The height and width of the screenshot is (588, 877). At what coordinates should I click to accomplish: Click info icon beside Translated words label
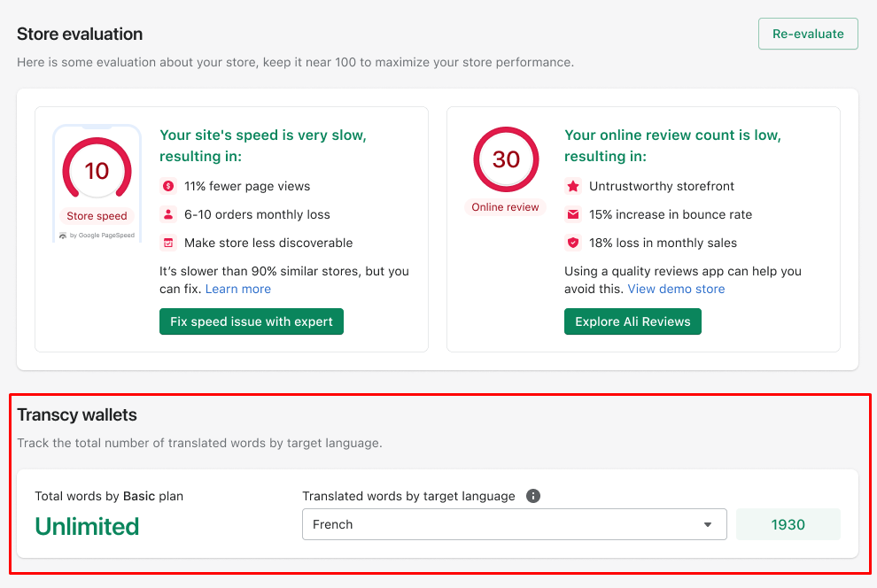pos(533,496)
